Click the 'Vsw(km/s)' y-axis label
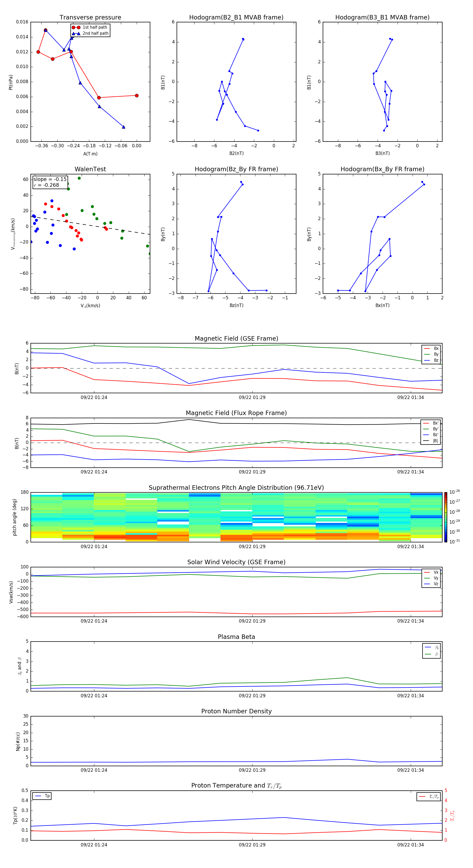Image resolution: width=473 pixels, height=868 pixels. point(11,592)
